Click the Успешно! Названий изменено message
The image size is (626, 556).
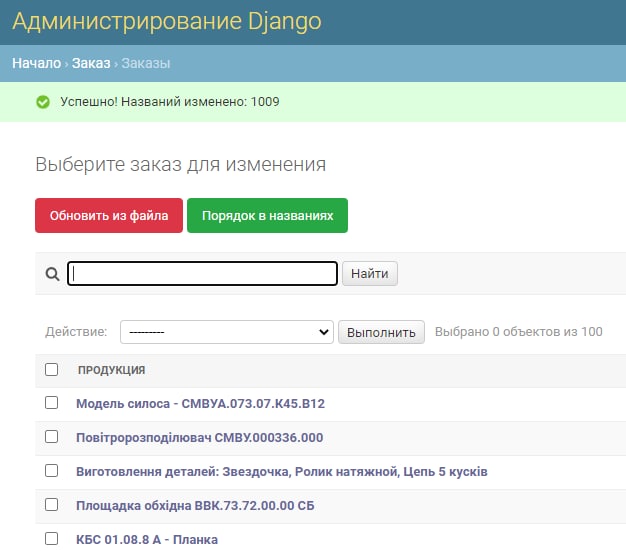pos(170,102)
